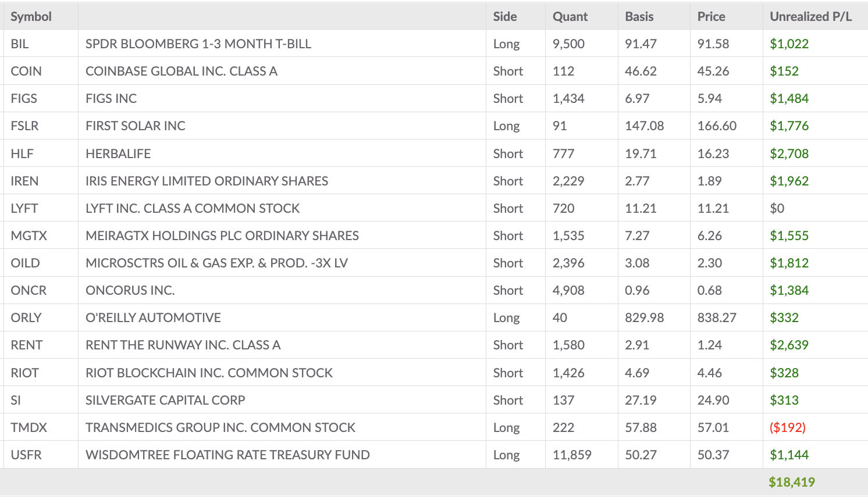Viewport: 868px width, 500px height.
Task: Click the Quant column header
Action: 570,16
